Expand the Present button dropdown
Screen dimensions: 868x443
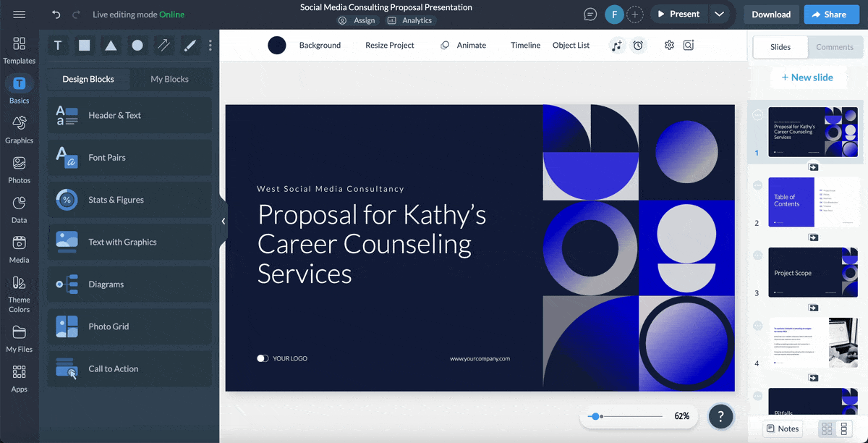click(x=718, y=13)
